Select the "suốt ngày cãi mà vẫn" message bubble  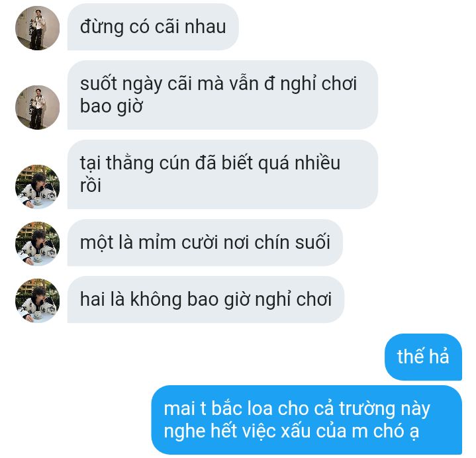click(222, 95)
